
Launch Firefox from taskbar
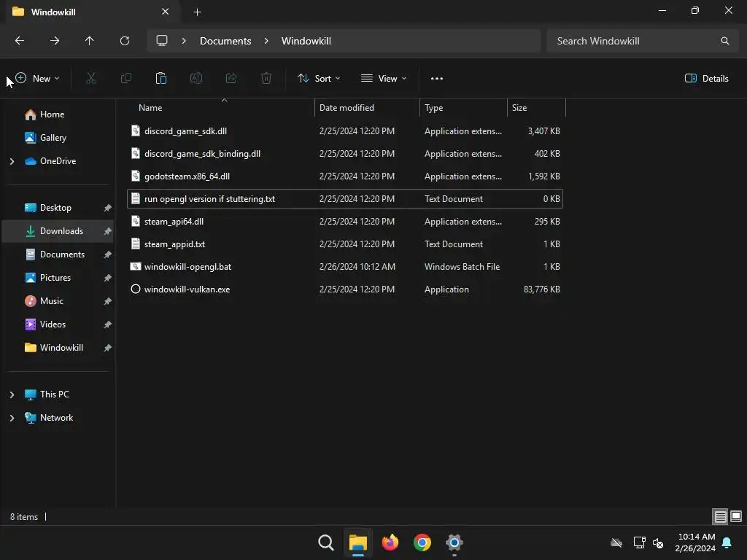(390, 542)
